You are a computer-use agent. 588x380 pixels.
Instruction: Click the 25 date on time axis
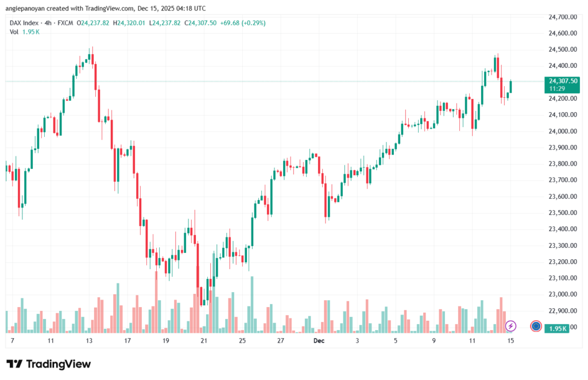pos(242,341)
